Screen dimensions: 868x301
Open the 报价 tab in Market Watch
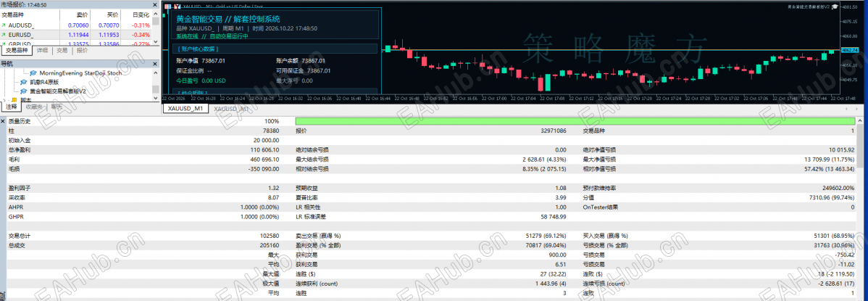(82, 51)
